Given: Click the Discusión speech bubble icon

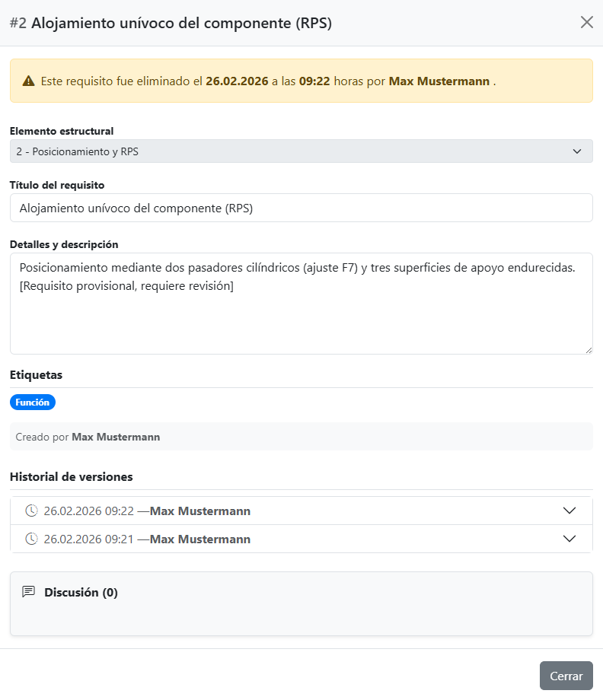Looking at the screenshot, I should [x=29, y=592].
